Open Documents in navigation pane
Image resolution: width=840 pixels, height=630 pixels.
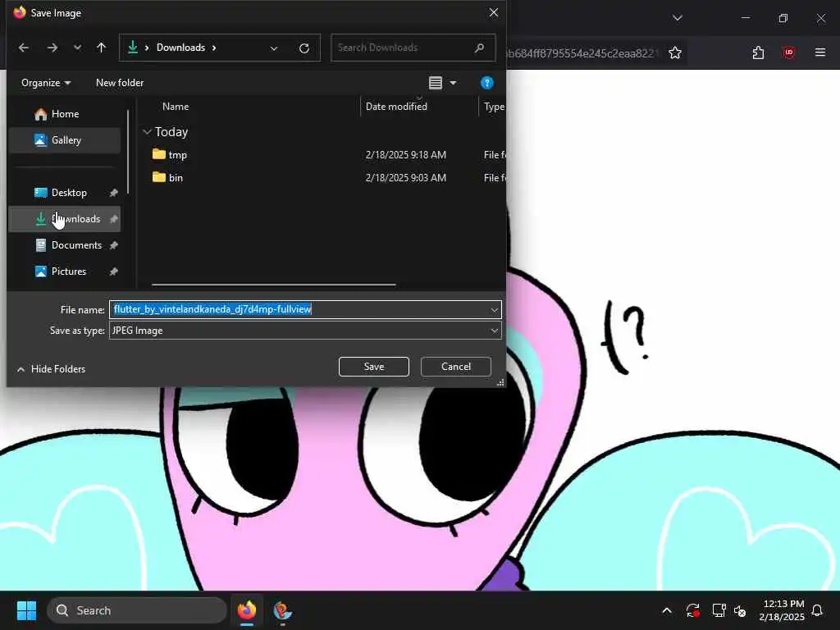(x=64, y=244)
